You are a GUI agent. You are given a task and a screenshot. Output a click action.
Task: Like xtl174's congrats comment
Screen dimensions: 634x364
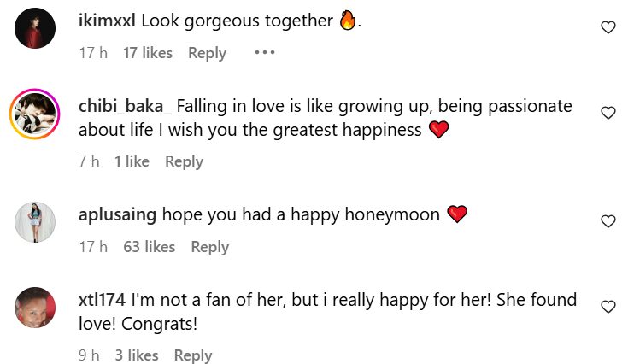[x=608, y=306]
